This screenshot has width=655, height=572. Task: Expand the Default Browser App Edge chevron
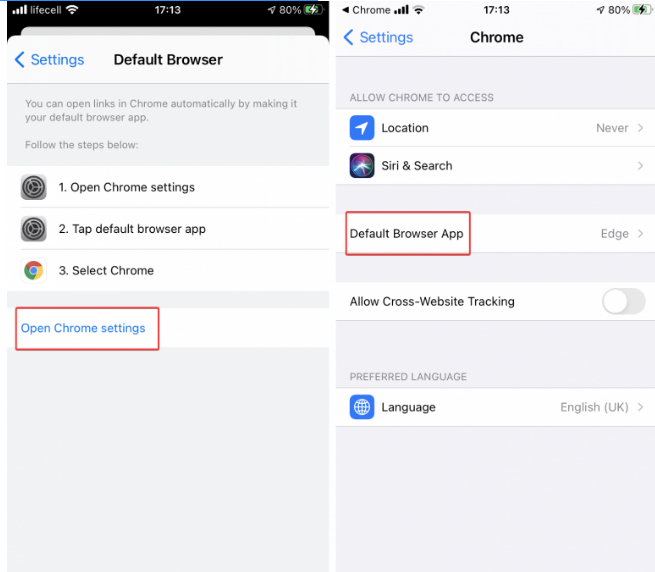pyautogui.click(x=641, y=234)
